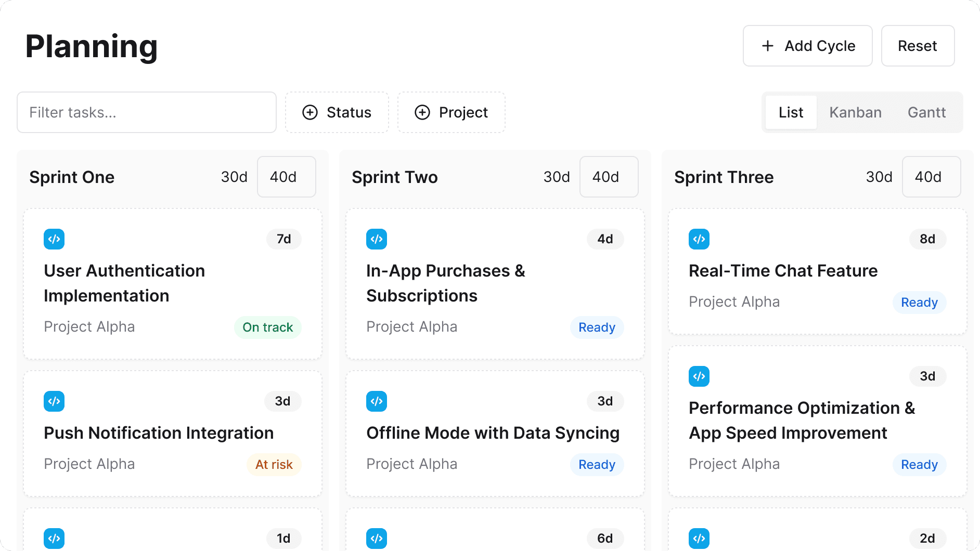
Task: Click the code icon on In-App Purchases card
Action: pos(377,239)
